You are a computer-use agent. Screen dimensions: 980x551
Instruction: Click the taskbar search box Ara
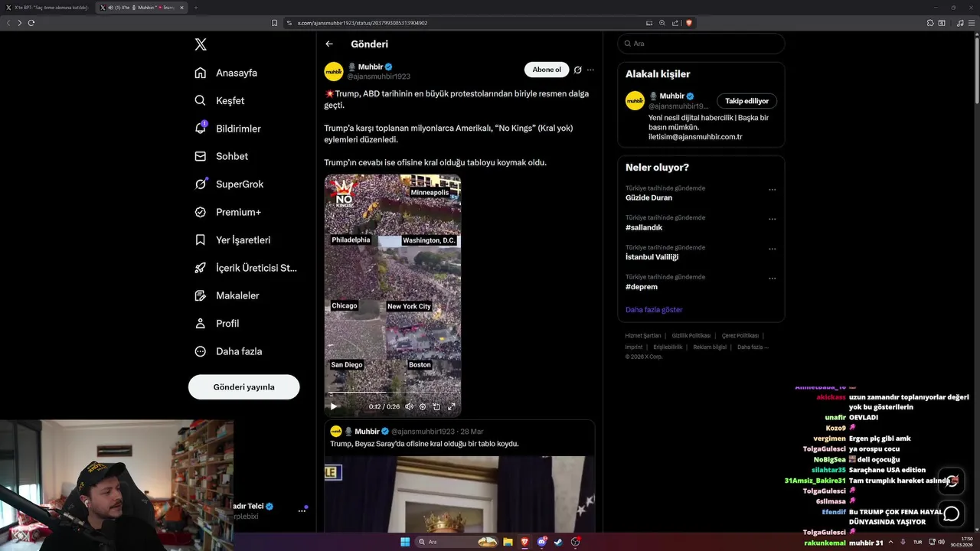point(458,542)
